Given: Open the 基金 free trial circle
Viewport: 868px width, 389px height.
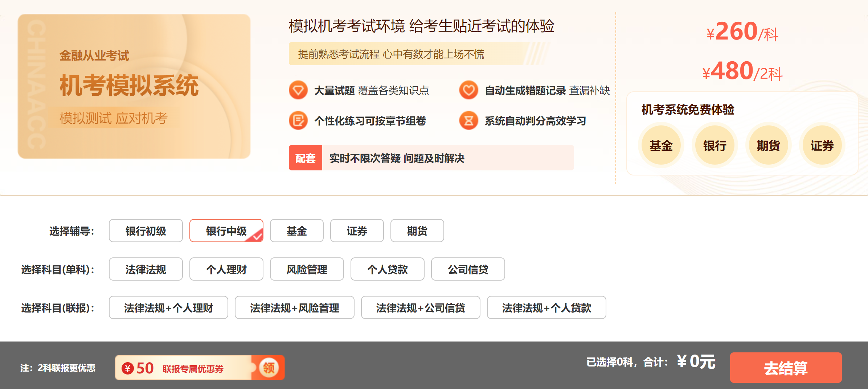Looking at the screenshot, I should (x=661, y=145).
